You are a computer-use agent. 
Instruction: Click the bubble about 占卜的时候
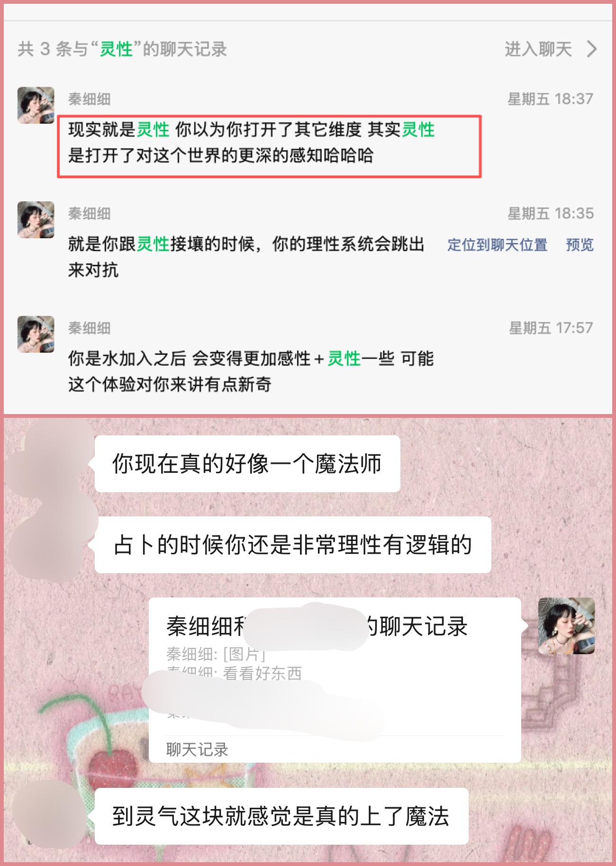click(x=293, y=545)
